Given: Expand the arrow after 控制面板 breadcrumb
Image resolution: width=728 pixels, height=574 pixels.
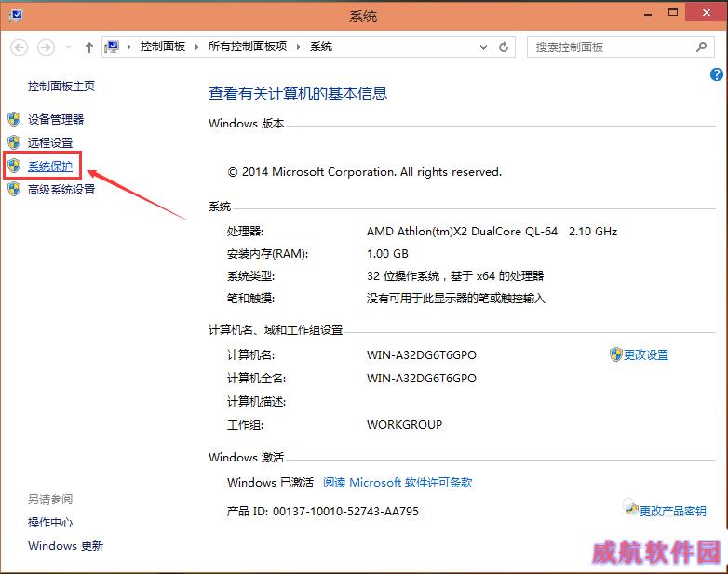Looking at the screenshot, I should coord(196,47).
